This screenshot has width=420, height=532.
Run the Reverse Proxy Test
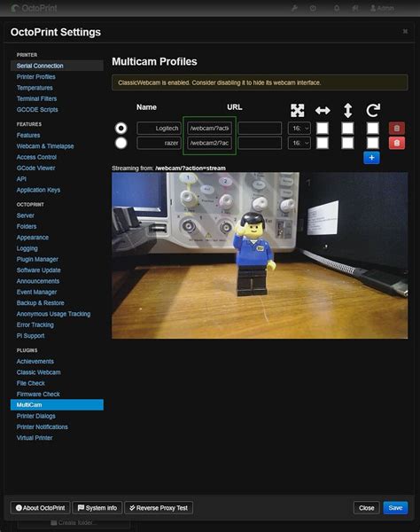(159, 507)
